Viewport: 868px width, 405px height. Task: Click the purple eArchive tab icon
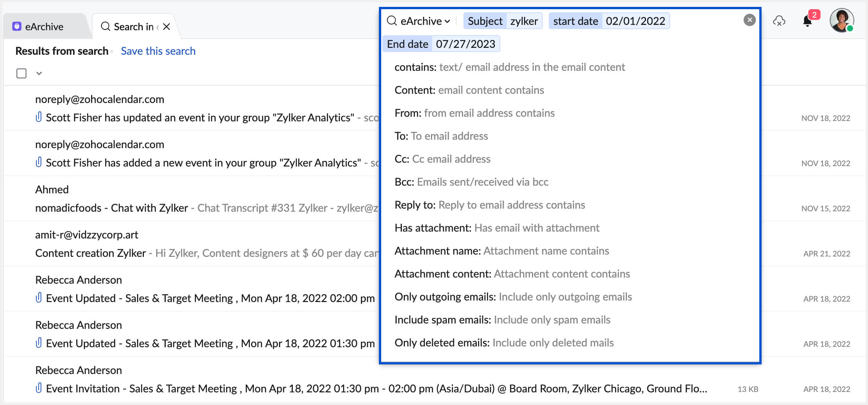tap(17, 26)
